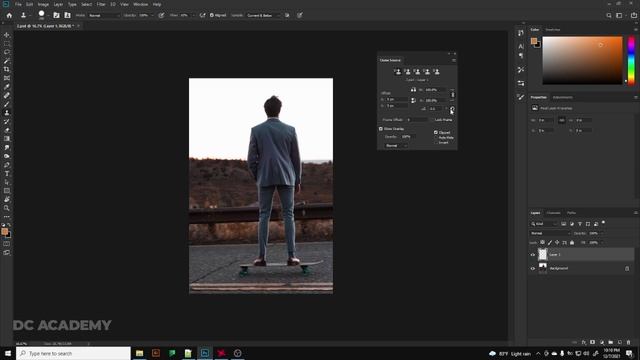
Task: Select the Lasso tool
Action: [7, 52]
